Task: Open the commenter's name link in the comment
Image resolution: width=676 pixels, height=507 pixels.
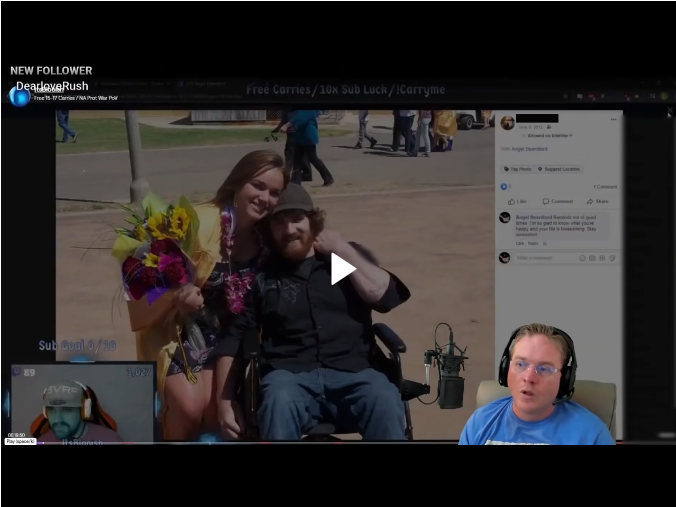Action: point(534,217)
